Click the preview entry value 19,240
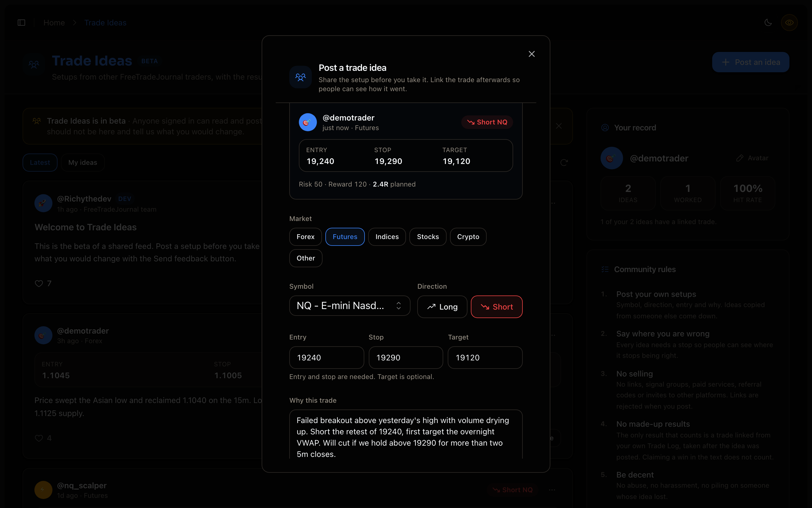 [321, 161]
